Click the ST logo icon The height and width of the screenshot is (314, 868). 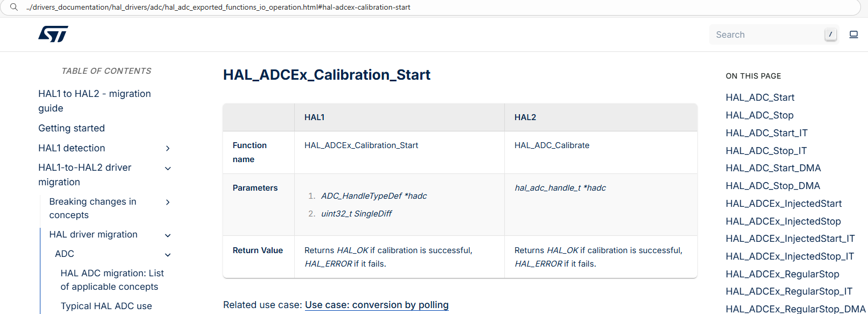53,34
